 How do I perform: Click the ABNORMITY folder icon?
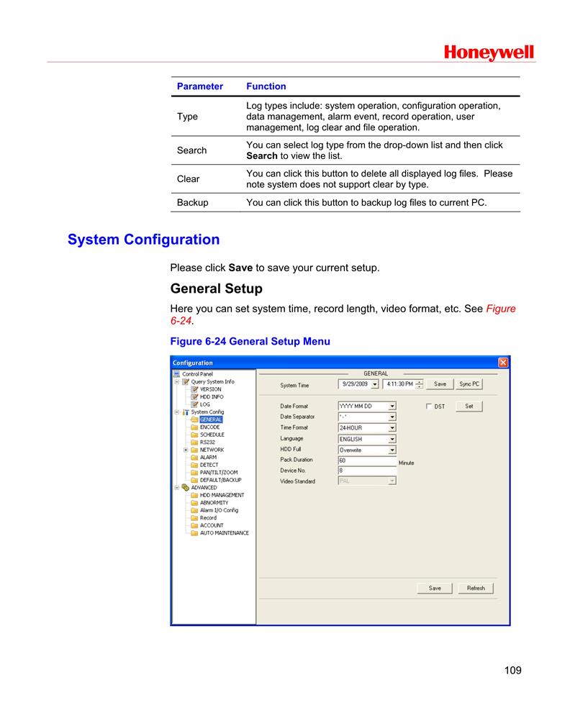point(194,502)
